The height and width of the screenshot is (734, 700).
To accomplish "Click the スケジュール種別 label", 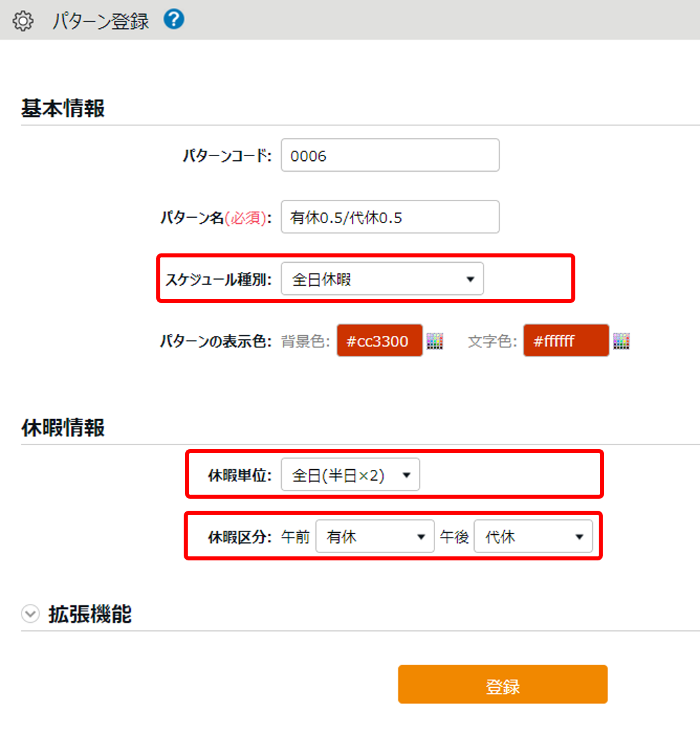I will click(218, 280).
